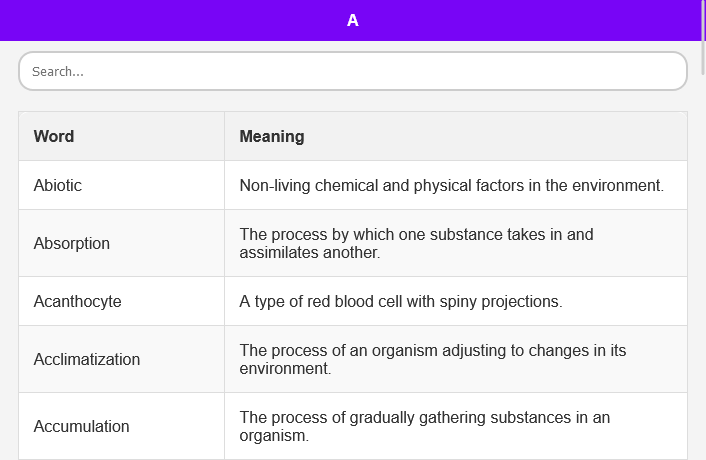
Task: Select the Meaning column header
Action: coord(272,136)
